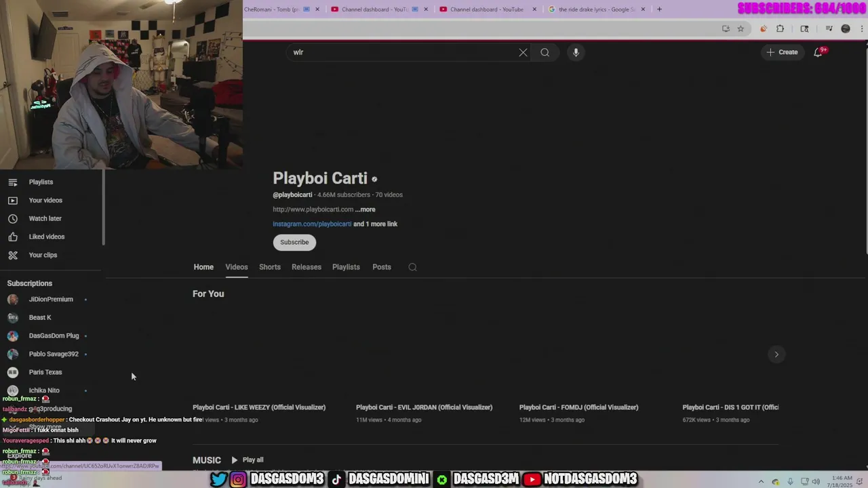The image size is (868, 488).
Task: Open the taskbar clock showing 1:46 AM
Action: (840, 482)
